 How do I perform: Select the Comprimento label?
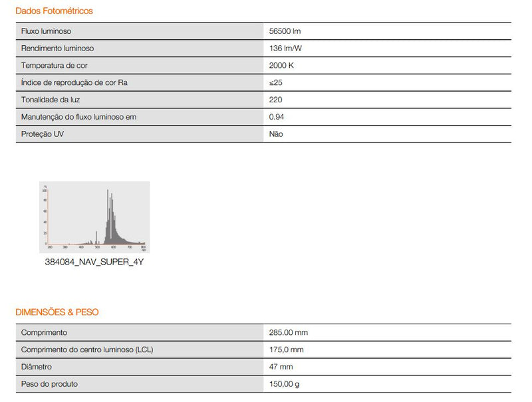coord(44,332)
